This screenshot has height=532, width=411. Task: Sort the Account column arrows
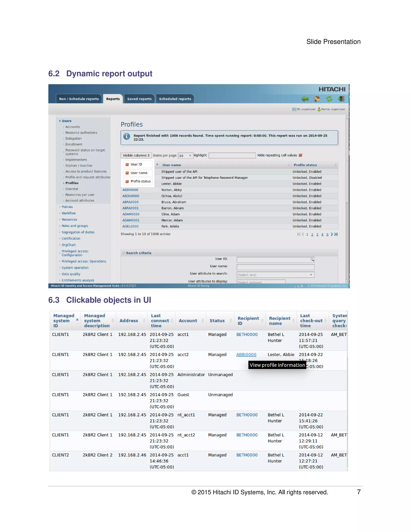tap(202, 321)
